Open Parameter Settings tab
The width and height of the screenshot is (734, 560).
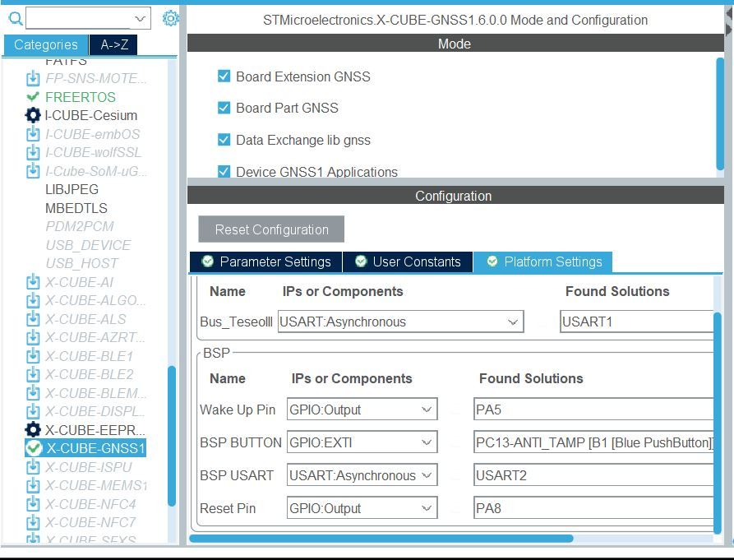click(266, 261)
